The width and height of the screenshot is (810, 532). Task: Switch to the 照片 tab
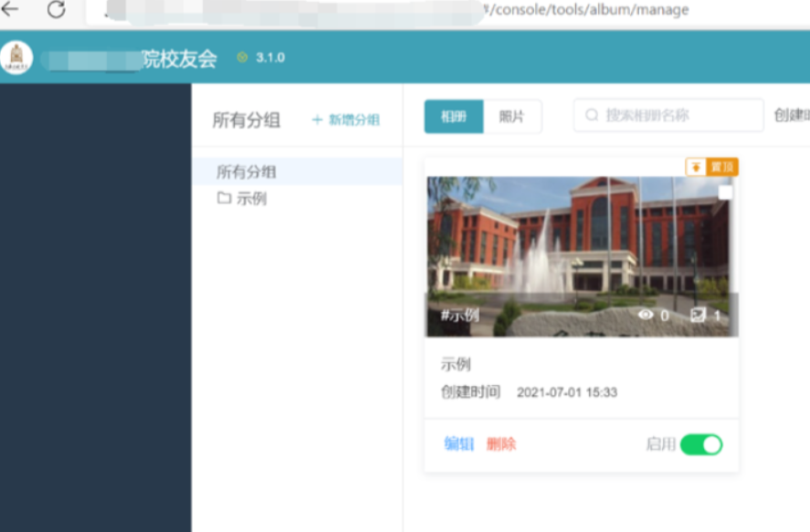511,117
